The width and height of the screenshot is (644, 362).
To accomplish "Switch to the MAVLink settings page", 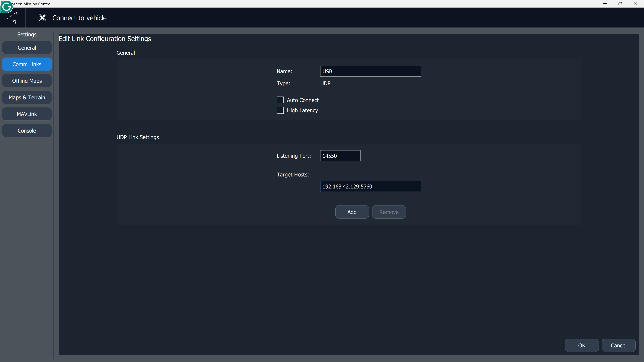I will [x=27, y=114].
